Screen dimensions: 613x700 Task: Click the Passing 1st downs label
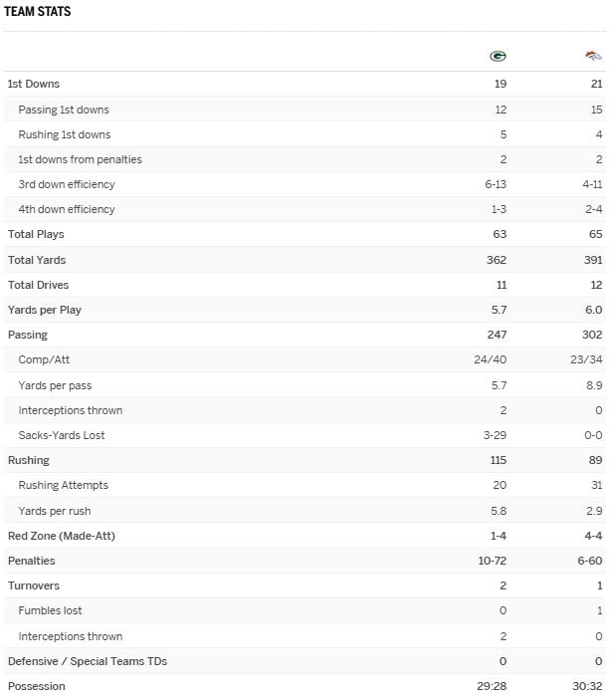point(64,110)
